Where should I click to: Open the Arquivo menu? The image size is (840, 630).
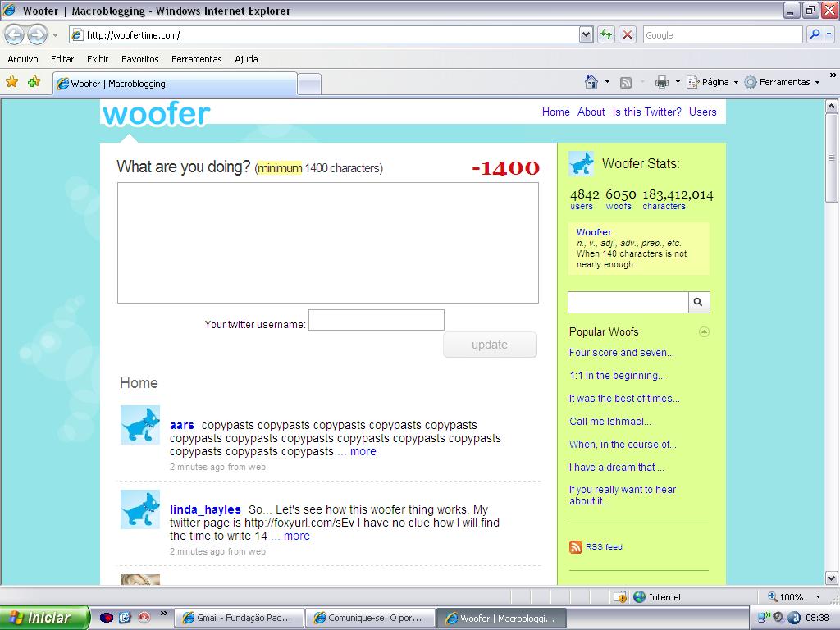point(23,59)
